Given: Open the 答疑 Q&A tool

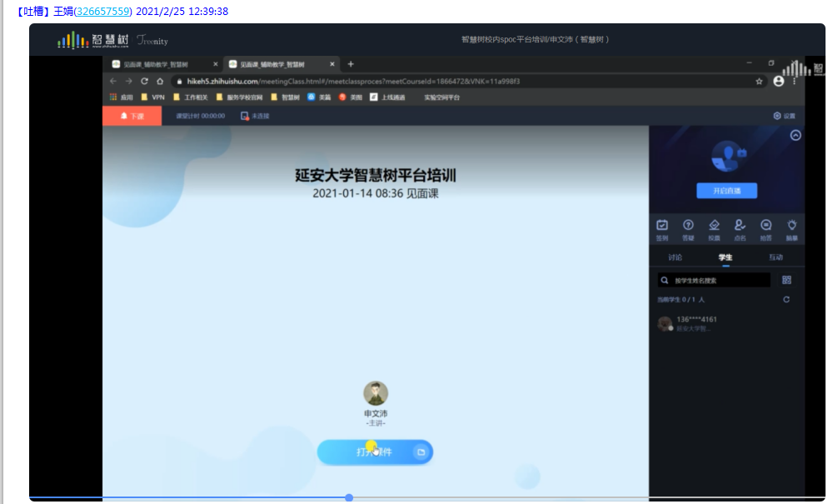Looking at the screenshot, I should pos(688,228).
